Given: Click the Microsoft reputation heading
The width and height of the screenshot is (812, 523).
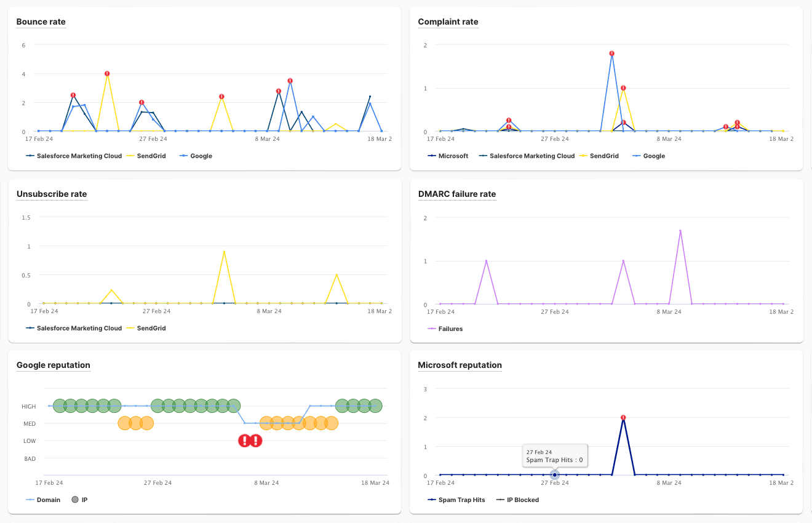Looking at the screenshot, I should (460, 365).
